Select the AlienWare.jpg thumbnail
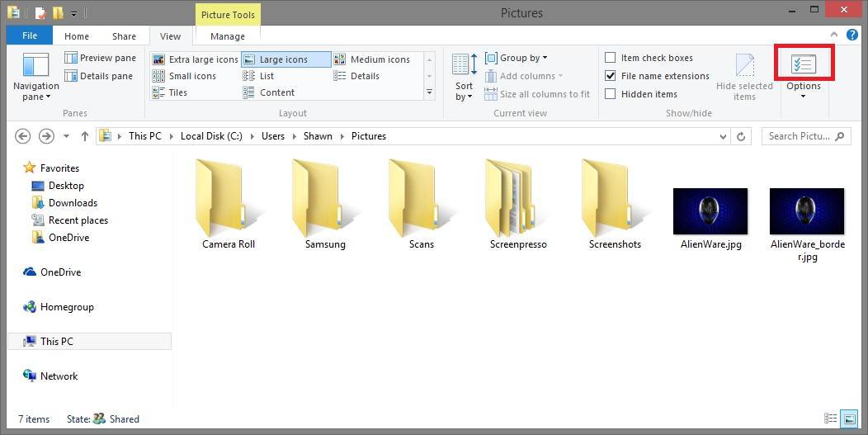 (710, 211)
